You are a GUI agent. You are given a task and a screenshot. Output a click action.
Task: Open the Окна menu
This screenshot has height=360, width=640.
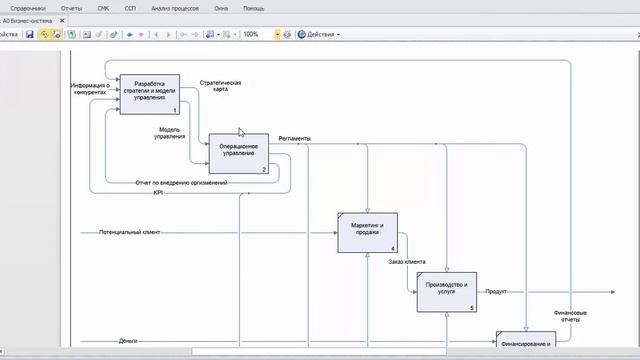coord(221,8)
